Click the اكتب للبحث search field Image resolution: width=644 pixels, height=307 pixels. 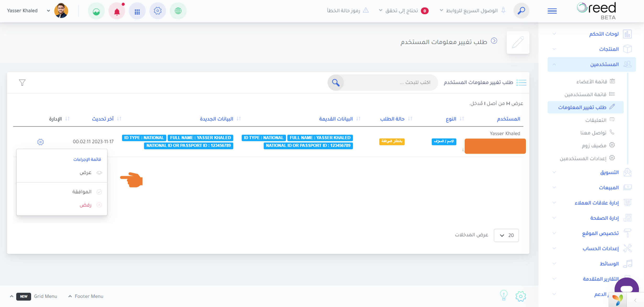(390, 83)
